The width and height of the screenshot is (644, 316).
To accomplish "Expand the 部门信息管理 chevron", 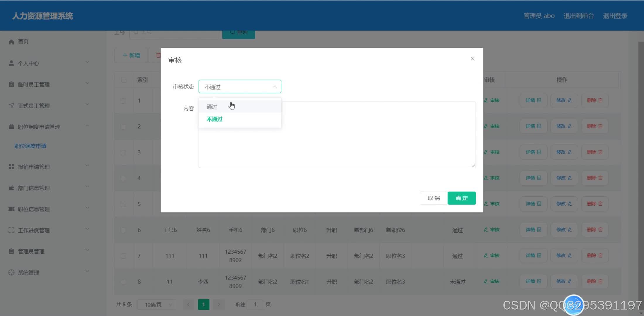I will point(87,187).
